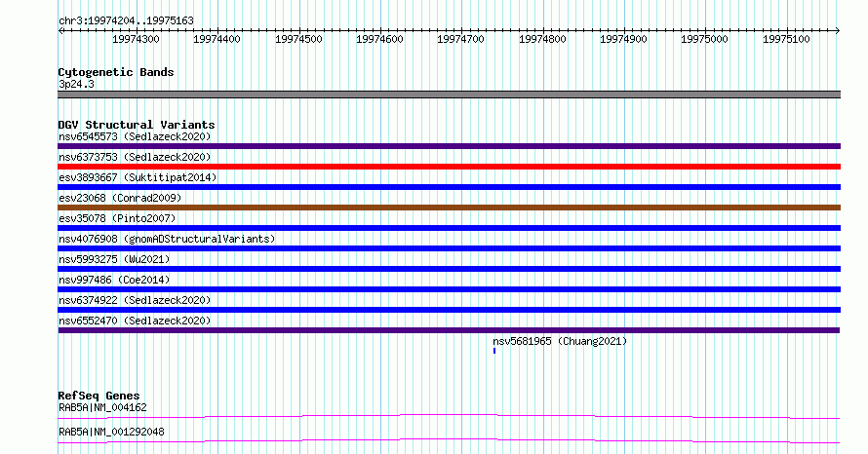Click the small blue nsv5681965 variant marker
Viewport: 868px width, 454px height.
click(494, 351)
